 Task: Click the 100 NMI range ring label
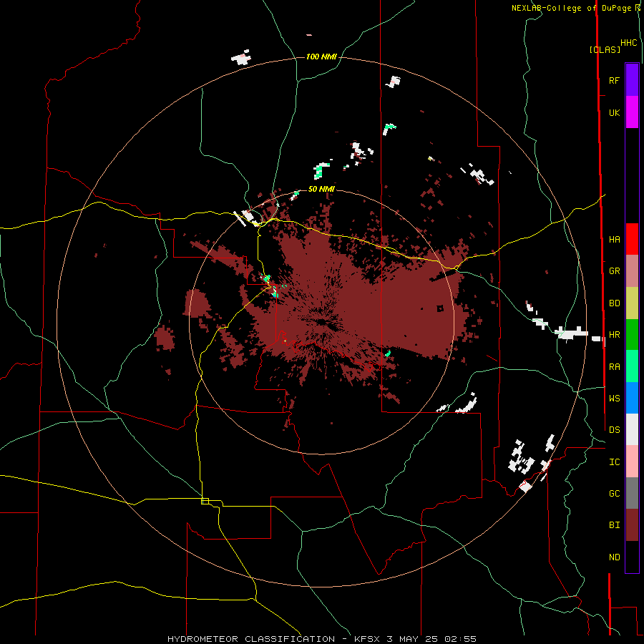pyautogui.click(x=321, y=57)
